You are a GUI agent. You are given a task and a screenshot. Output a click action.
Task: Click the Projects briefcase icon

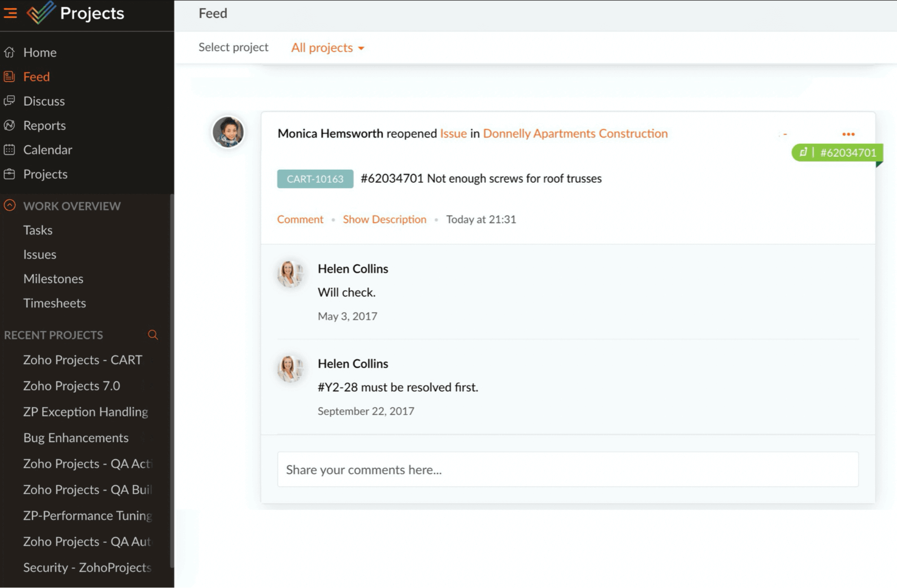(9, 174)
